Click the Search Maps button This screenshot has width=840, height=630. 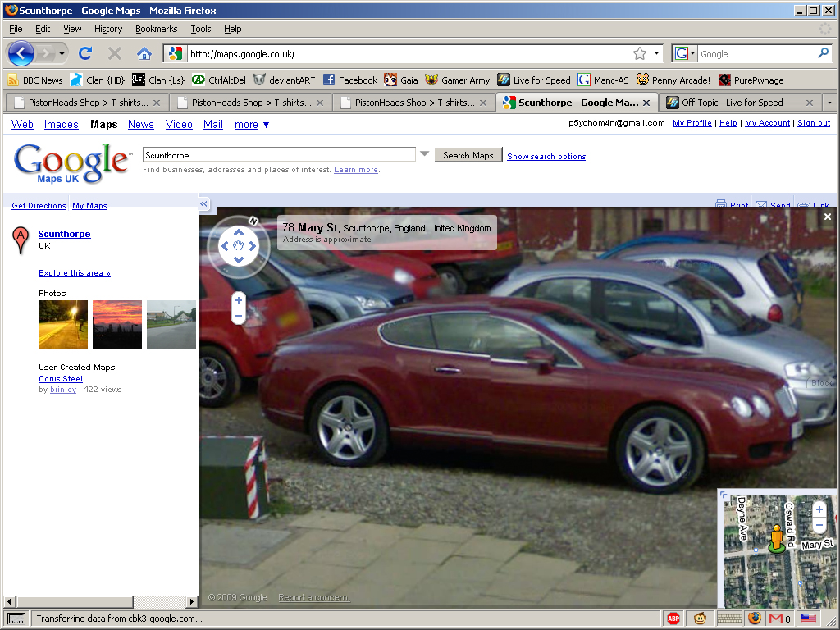468,155
